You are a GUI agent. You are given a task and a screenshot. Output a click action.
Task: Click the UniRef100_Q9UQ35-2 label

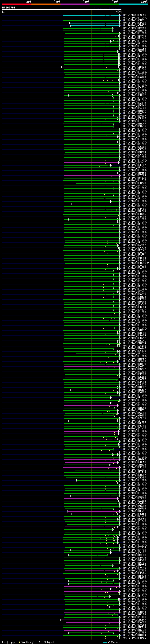pos(136,263)
